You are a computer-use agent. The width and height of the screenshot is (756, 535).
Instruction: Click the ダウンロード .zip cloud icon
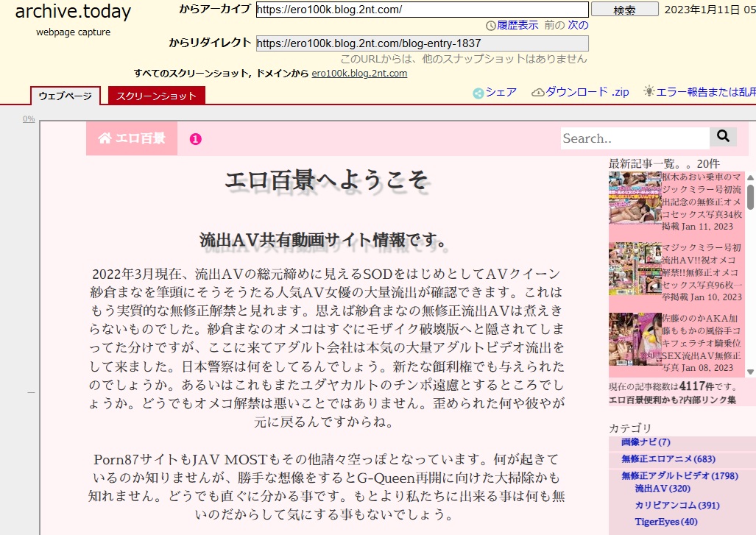[537, 93]
